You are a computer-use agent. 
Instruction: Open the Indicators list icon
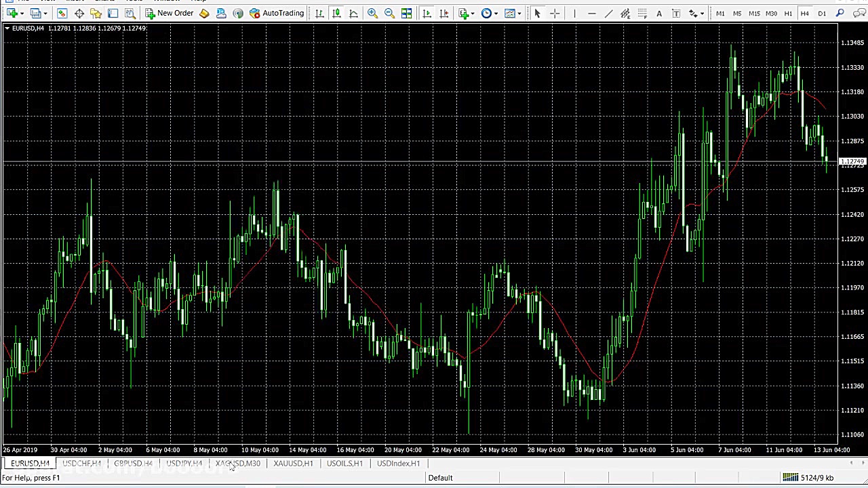click(x=463, y=13)
